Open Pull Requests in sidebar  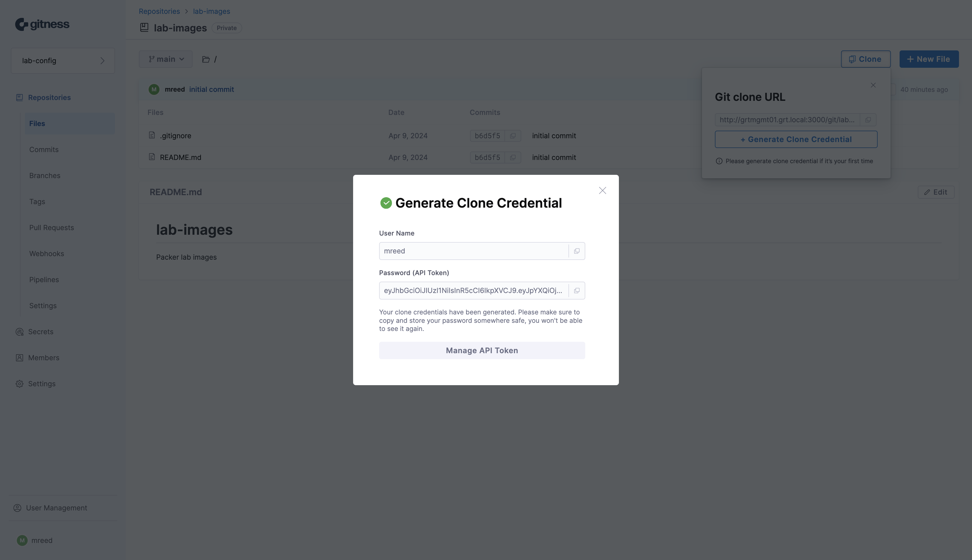(52, 228)
